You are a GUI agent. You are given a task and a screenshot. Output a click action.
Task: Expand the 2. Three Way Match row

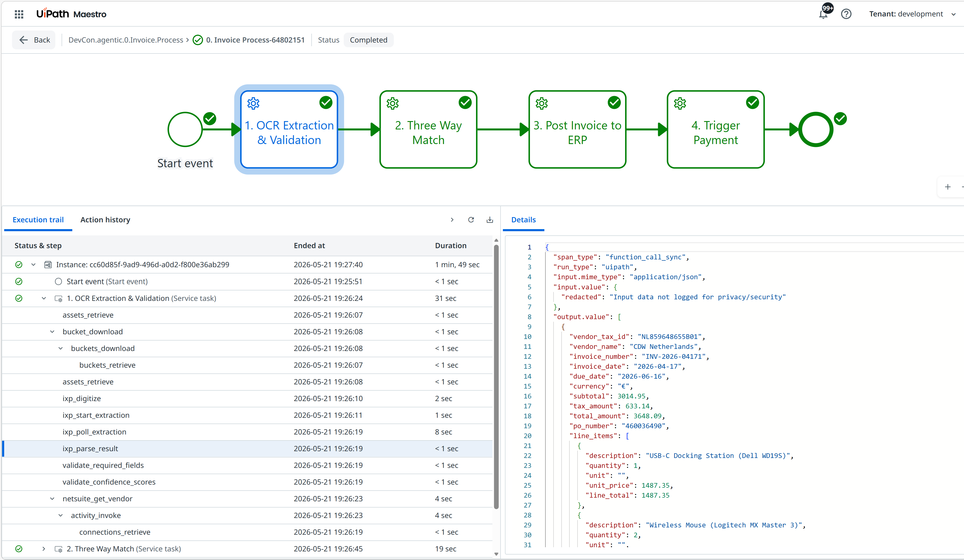pyautogui.click(x=44, y=549)
